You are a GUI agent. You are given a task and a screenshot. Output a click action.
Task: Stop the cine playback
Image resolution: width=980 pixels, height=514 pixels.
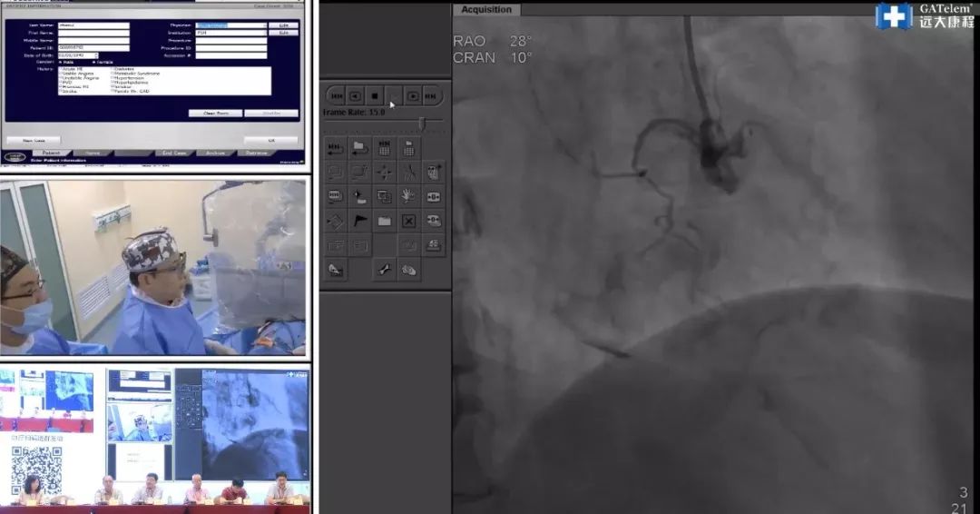click(375, 95)
